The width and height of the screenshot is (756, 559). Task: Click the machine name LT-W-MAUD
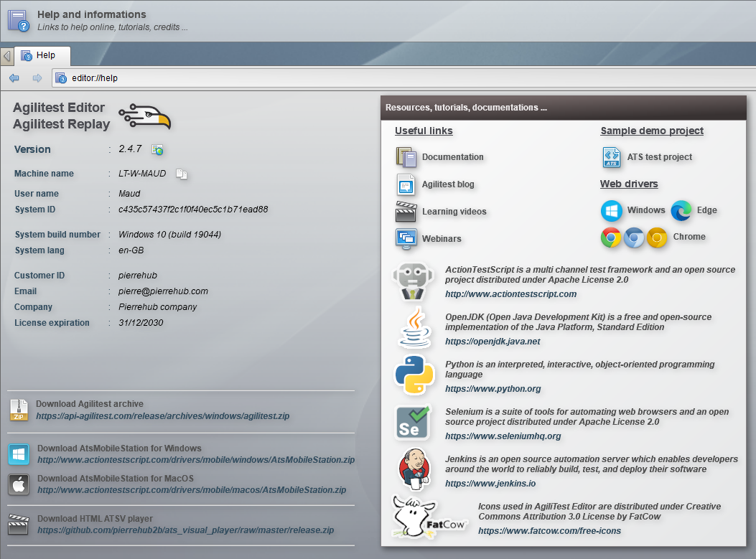(142, 174)
